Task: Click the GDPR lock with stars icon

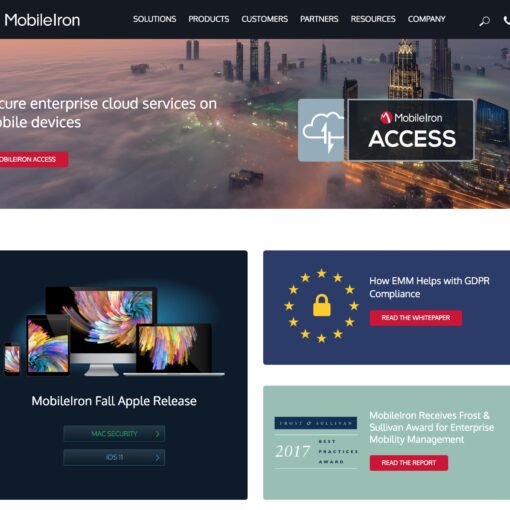Action: point(321,305)
